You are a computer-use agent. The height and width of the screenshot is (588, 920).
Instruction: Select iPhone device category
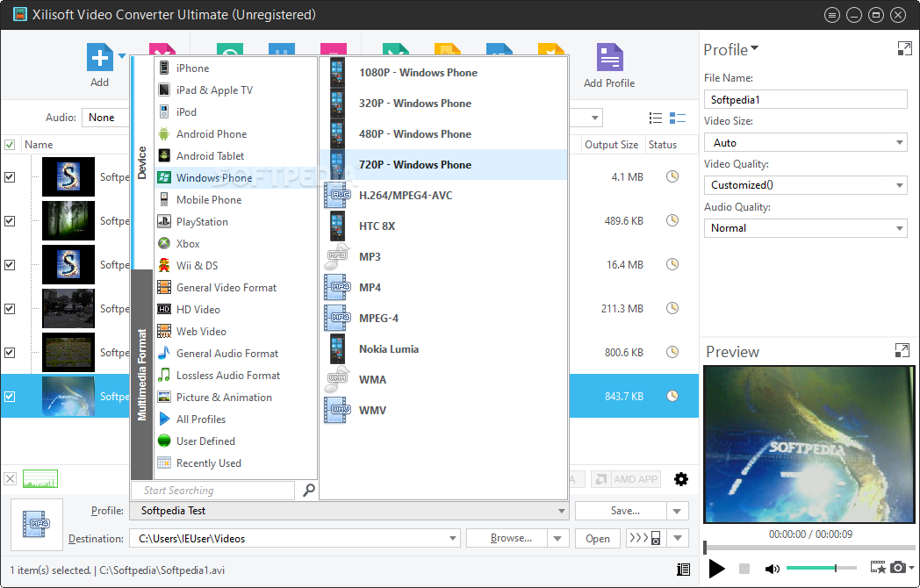pos(235,68)
